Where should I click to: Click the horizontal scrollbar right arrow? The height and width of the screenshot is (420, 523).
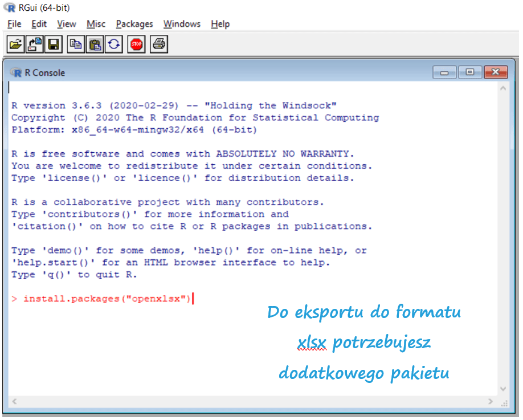[x=492, y=402]
